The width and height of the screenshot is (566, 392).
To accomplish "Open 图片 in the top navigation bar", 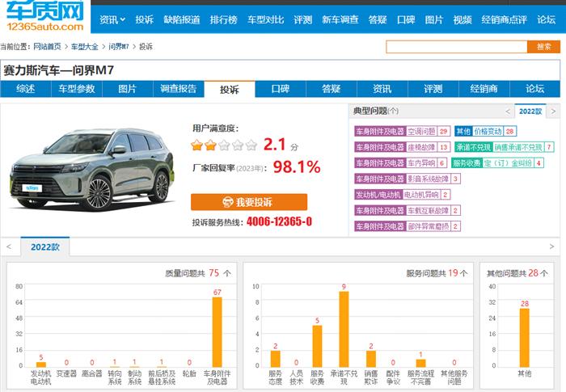I will click(434, 19).
